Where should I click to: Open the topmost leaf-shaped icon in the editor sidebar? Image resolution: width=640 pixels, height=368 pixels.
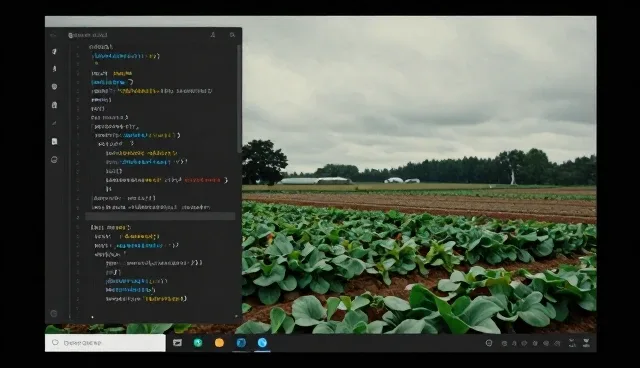[54, 51]
